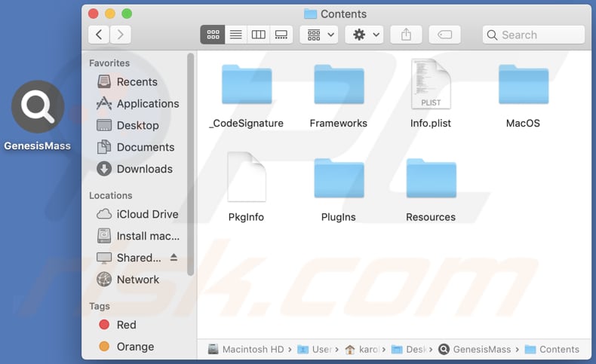The image size is (596, 364).
Task: Select the Shared... location
Action: [x=129, y=258]
